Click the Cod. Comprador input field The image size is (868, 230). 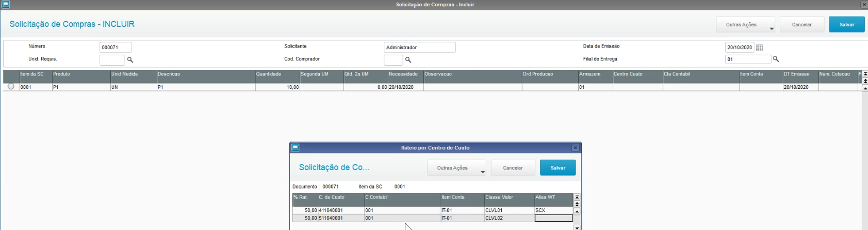(x=393, y=60)
